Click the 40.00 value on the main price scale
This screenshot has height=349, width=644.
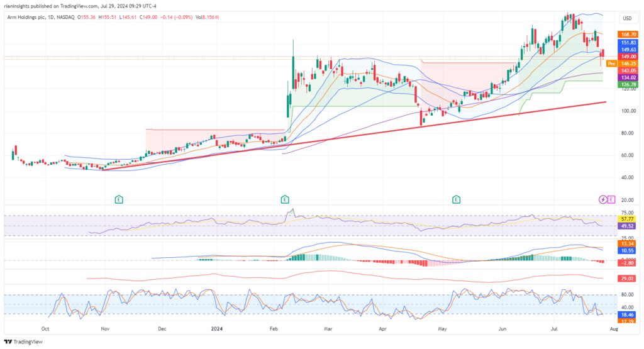[629, 177]
